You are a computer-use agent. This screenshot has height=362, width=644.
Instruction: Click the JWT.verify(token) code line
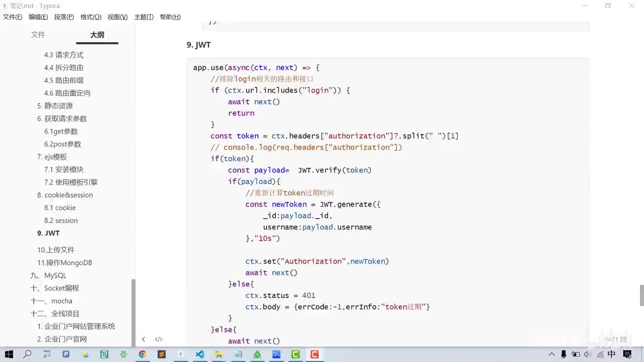(300, 170)
